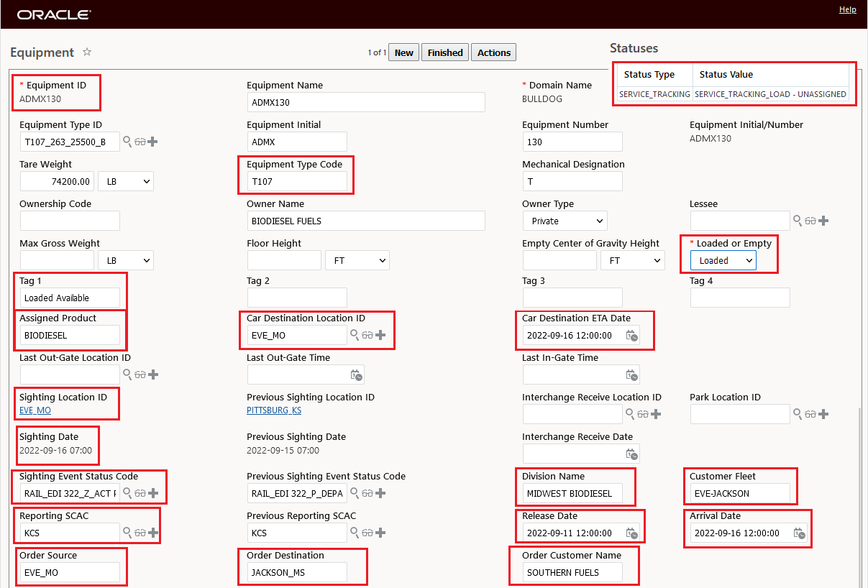The width and height of the screenshot is (868, 588).
Task: Open the Help link
Action: click(847, 9)
